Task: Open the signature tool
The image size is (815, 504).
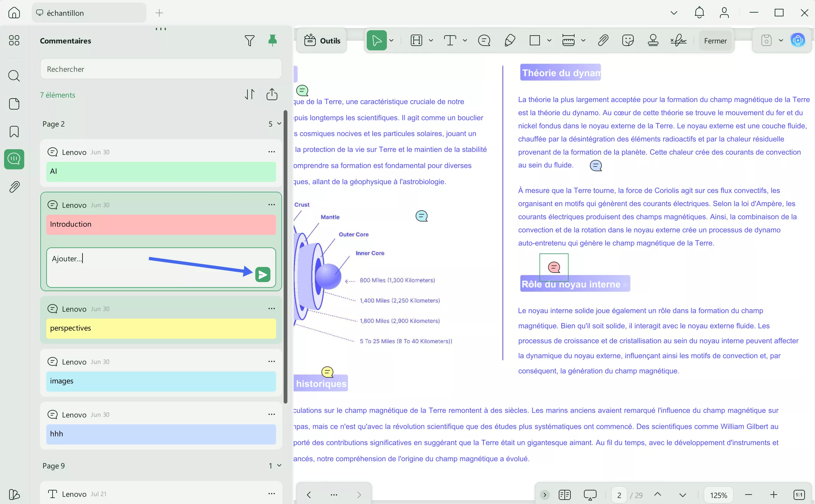Action: click(678, 41)
